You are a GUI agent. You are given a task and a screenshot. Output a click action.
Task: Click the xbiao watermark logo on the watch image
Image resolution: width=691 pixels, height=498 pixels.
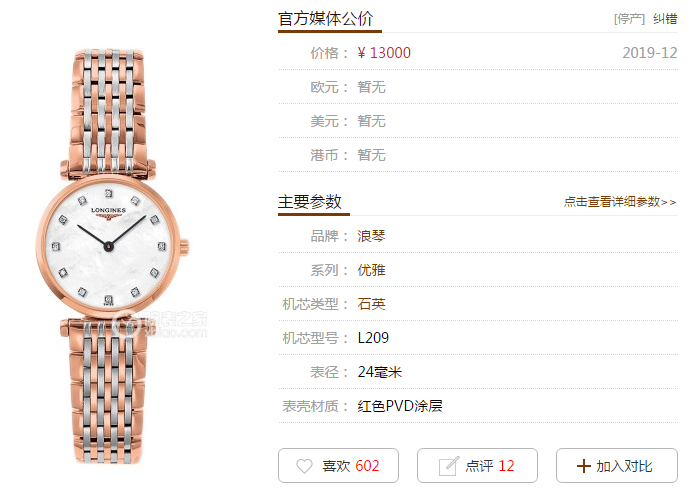160,324
